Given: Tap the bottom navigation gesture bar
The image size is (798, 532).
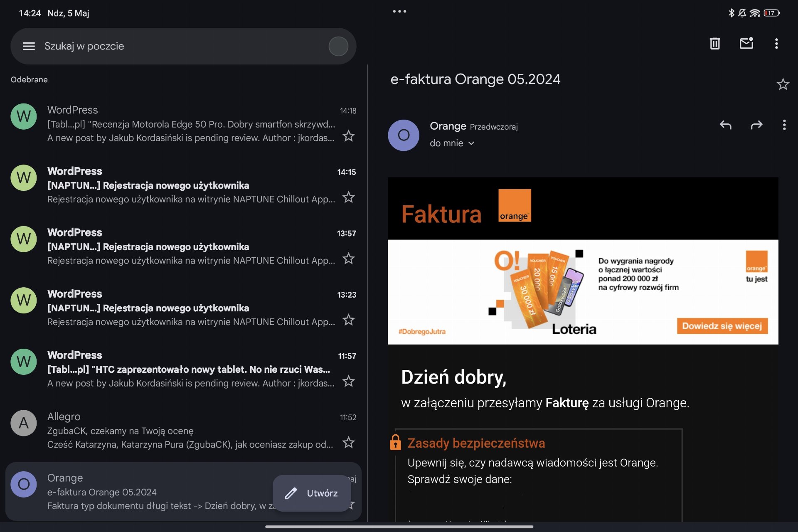Looking at the screenshot, I should click(x=399, y=527).
